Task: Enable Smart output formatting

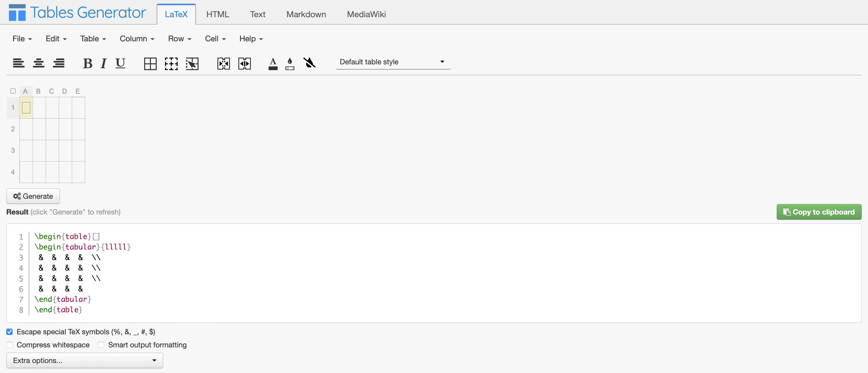Action: point(101,345)
